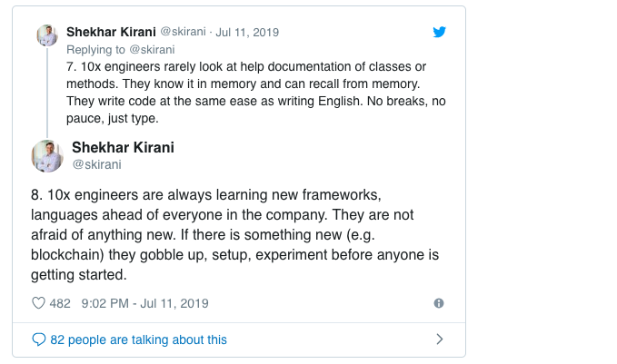Open the Twitter Ads info and privacy icon
Screen dimensions: 617x364
[x=439, y=303]
